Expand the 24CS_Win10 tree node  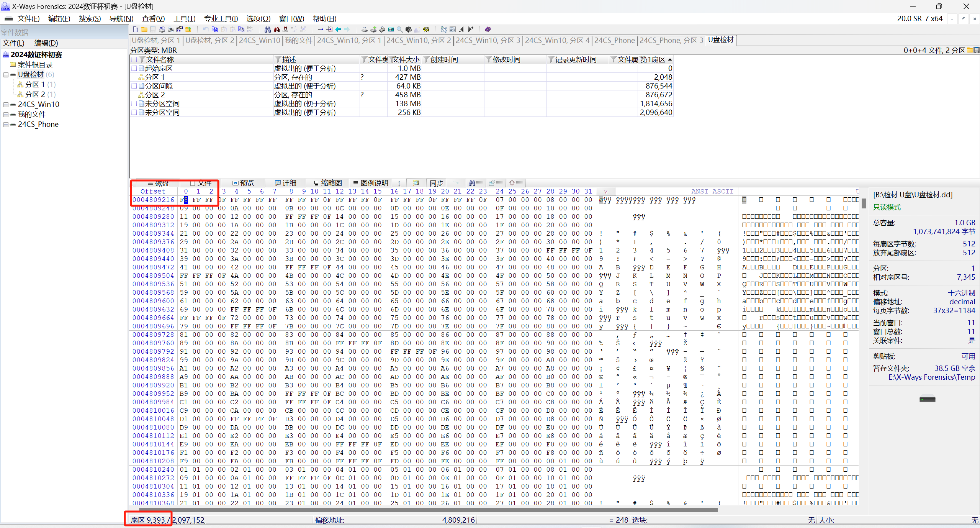tap(6, 104)
